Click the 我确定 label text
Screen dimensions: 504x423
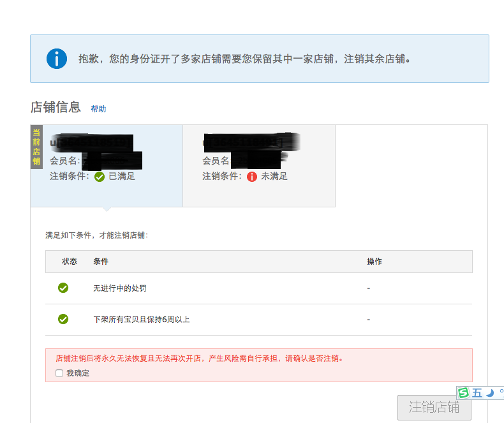point(78,373)
